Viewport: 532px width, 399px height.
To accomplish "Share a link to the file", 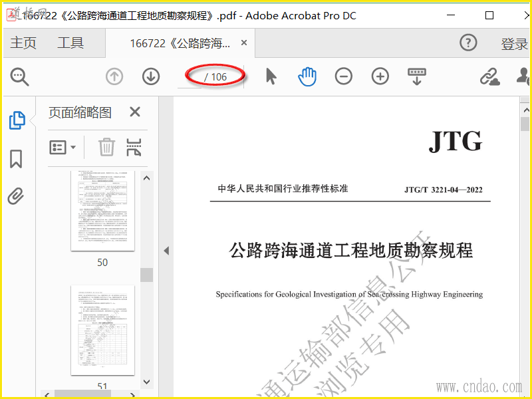I will pyautogui.click(x=489, y=76).
